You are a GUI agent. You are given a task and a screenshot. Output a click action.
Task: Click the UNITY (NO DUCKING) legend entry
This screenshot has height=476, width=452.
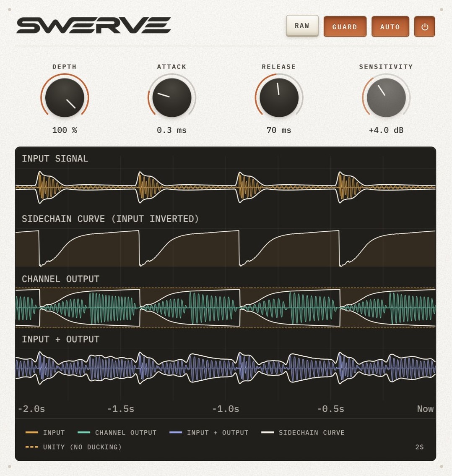coord(73,447)
